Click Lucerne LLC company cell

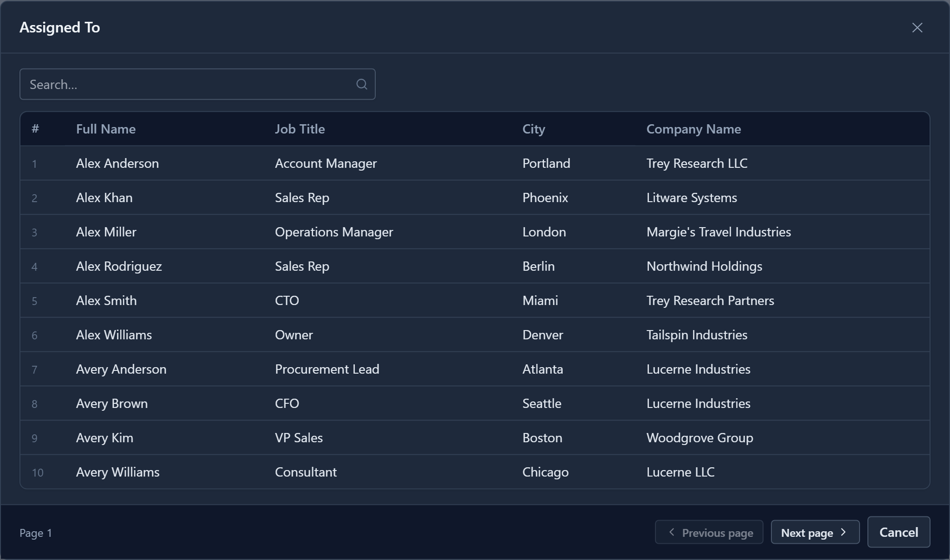680,472
